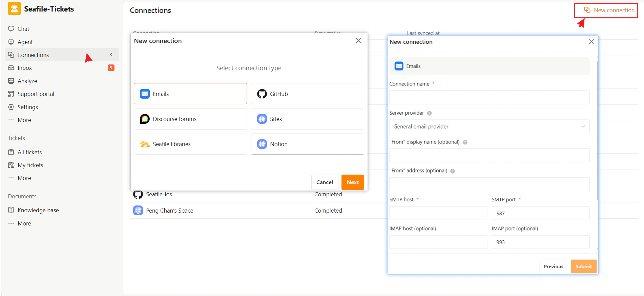The width and height of the screenshot is (644, 296).
Task: Choose the Emails connection type card
Action: (x=190, y=94)
